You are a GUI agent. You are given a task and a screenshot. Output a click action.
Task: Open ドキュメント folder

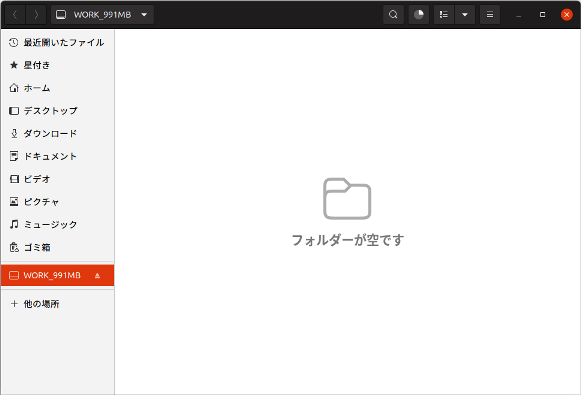(58, 156)
